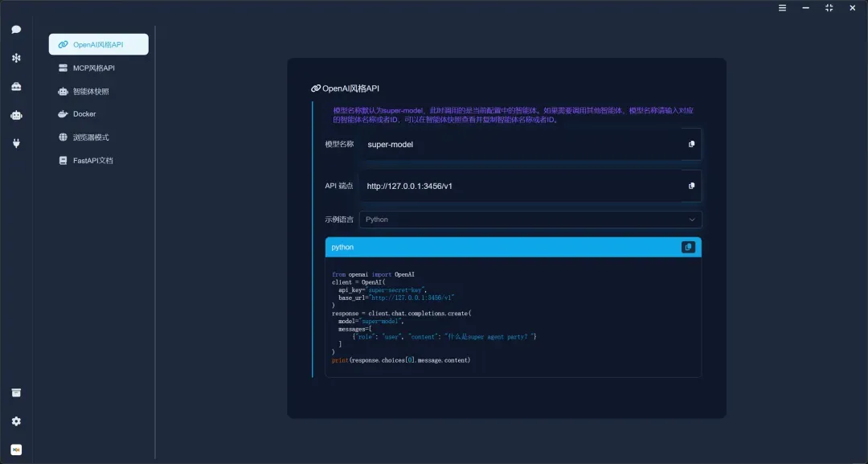Open the toolbox icon in left sidebar

tap(16, 87)
